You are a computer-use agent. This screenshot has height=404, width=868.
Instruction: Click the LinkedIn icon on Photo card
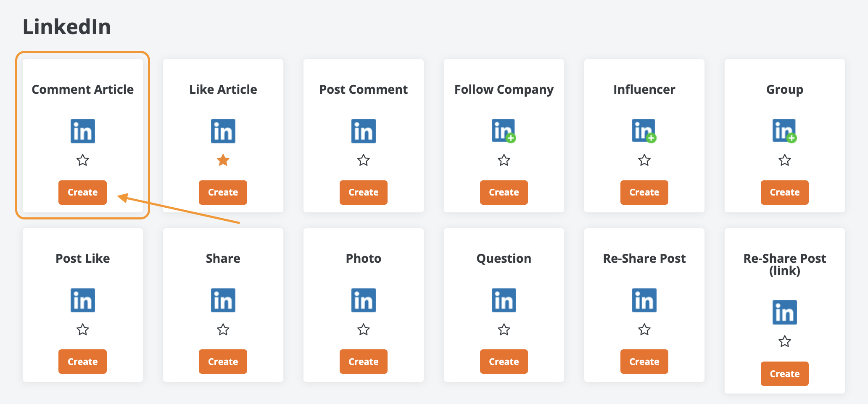coord(364,300)
